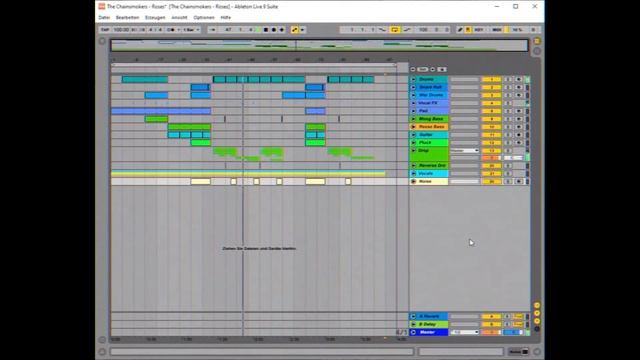This screenshot has width=640, height=360.
Task: Click the arrangement record button
Action: (x=274, y=30)
